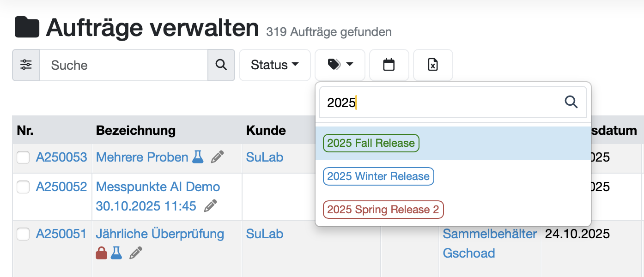Click into the Suche search field
The image size is (644, 277).
pos(123,65)
